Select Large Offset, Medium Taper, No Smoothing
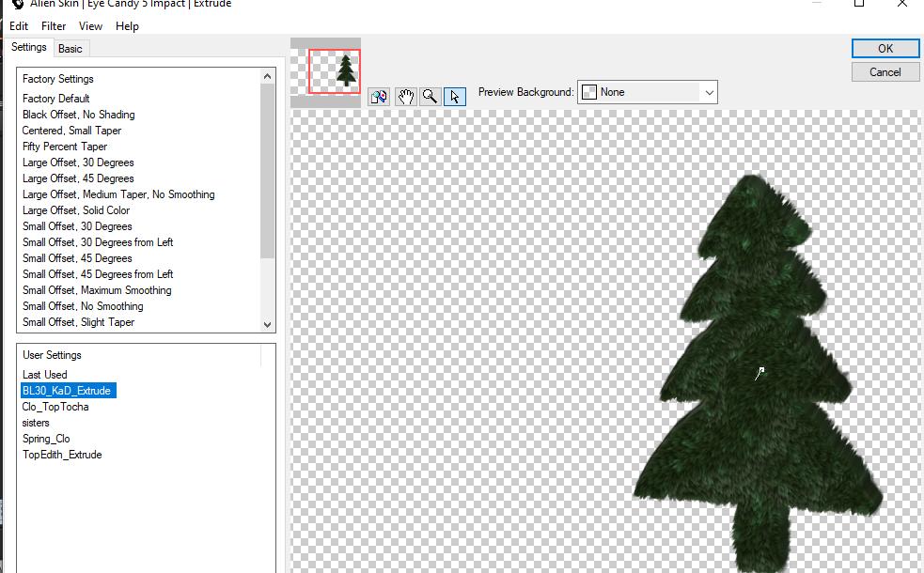This screenshot has height=573, width=924. (x=118, y=194)
